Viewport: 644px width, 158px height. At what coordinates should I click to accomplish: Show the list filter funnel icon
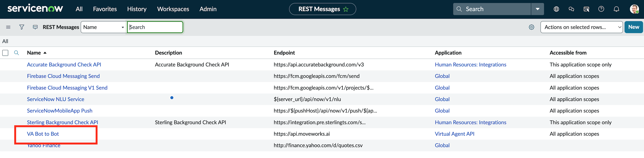[x=22, y=27]
